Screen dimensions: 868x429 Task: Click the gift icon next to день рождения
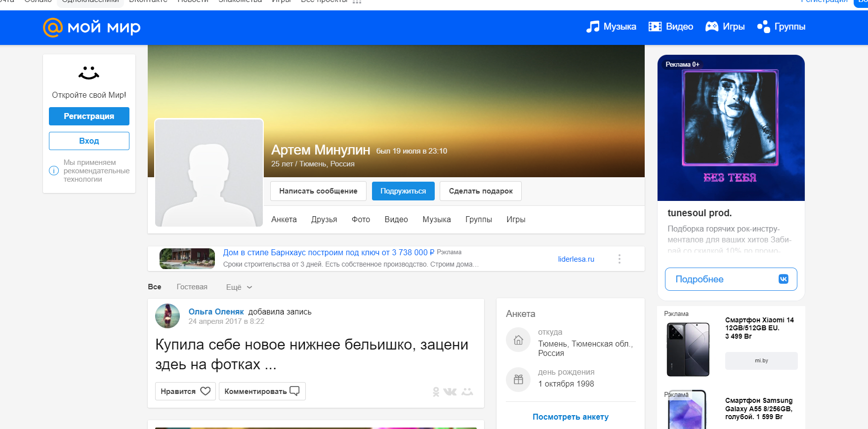point(518,380)
